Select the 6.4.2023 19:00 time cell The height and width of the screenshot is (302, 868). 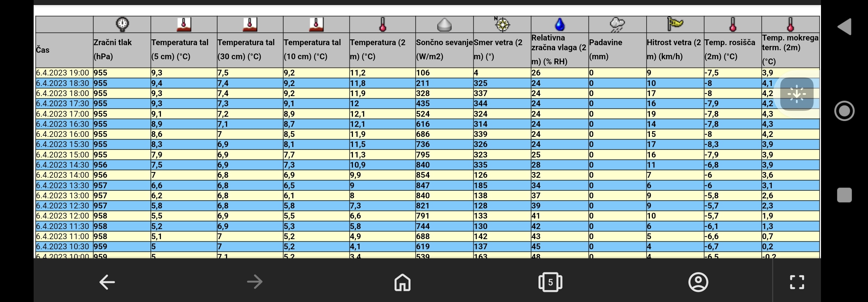pos(64,73)
